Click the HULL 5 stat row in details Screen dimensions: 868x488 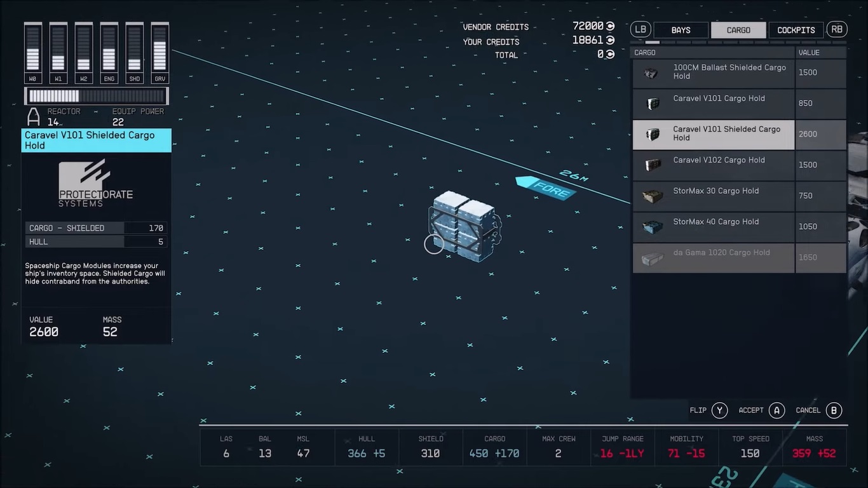tap(97, 242)
